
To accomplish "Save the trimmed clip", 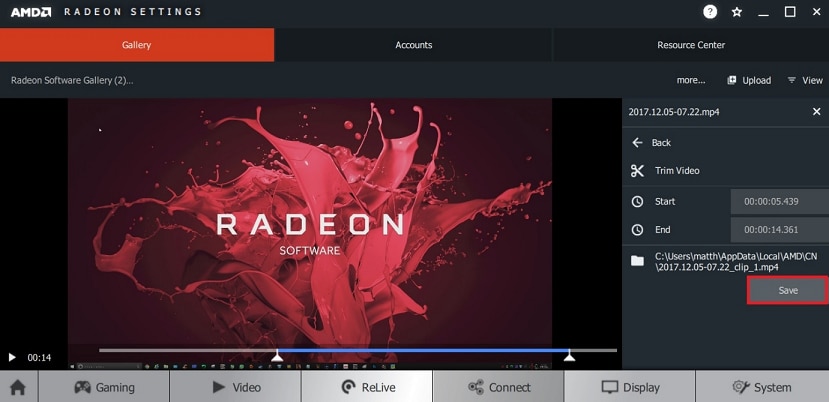I will click(x=788, y=290).
